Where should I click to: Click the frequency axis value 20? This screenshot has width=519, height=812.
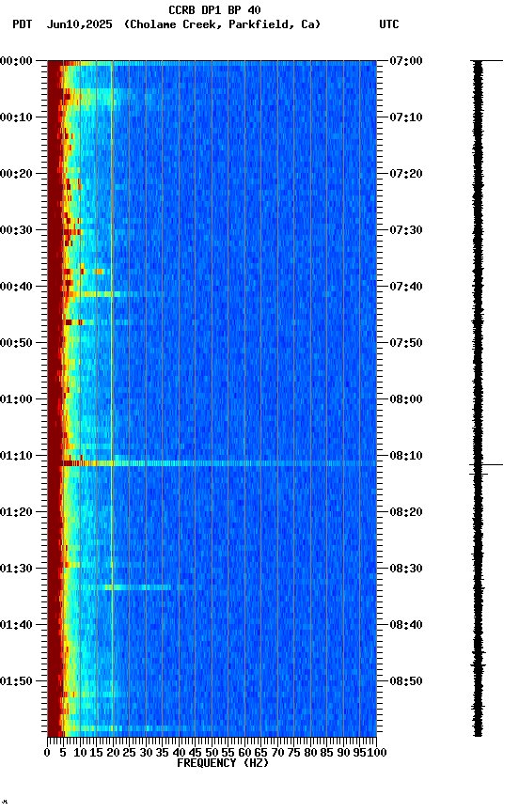113,754
